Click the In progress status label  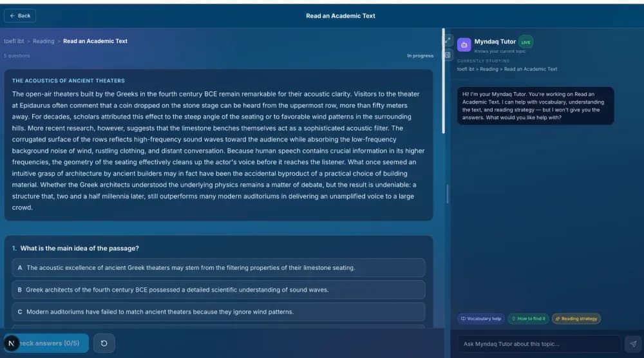tap(420, 56)
